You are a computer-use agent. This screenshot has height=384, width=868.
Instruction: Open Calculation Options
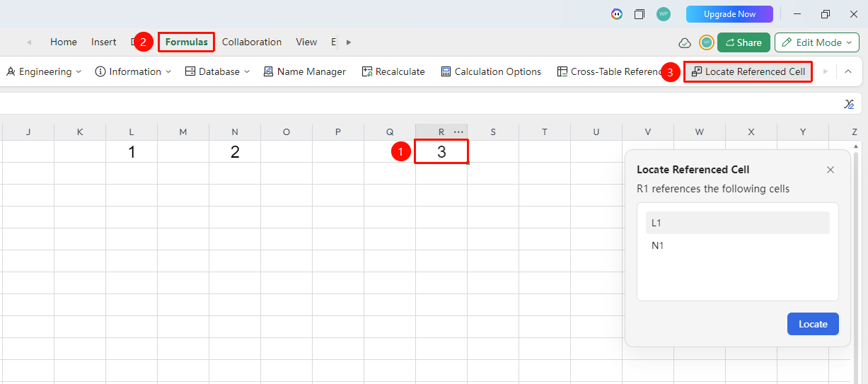pyautogui.click(x=491, y=71)
